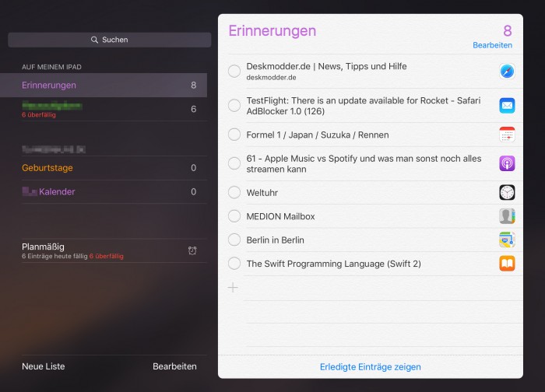This screenshot has height=392, width=545.
Task: Mark the Apple Music vs Spotify reminder done
Action: pos(234,163)
